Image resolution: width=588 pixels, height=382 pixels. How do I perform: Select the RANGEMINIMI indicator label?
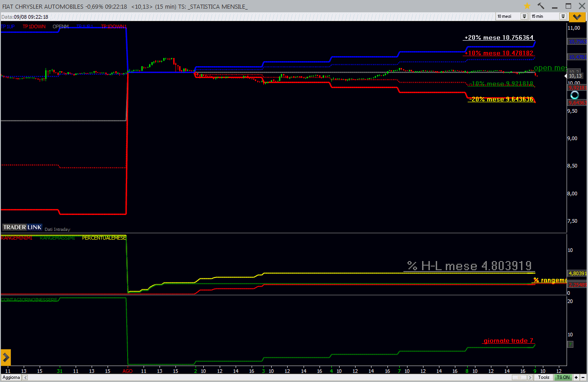(x=16, y=238)
